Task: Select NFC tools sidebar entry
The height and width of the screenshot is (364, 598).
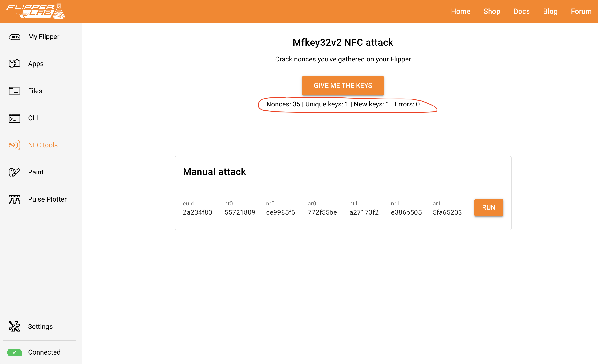Action: pyautogui.click(x=41, y=145)
